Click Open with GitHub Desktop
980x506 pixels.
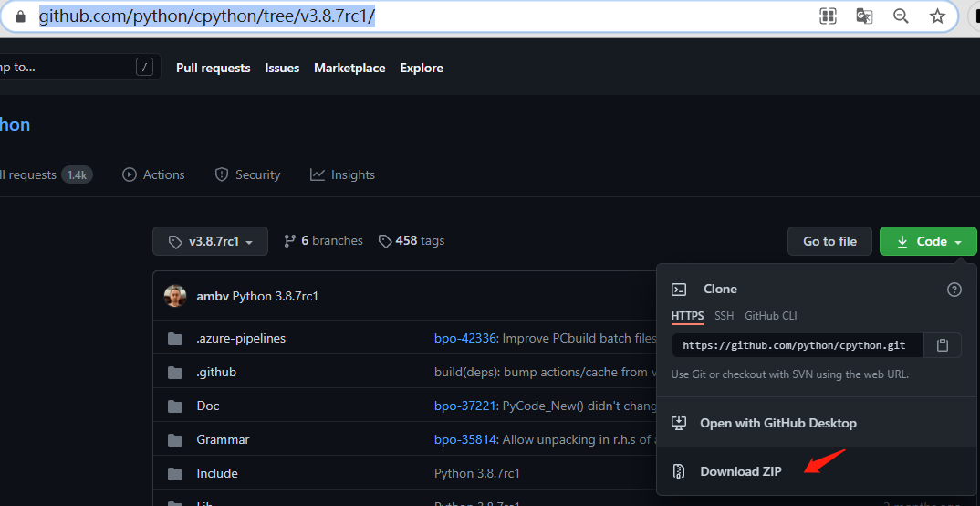[778, 424]
